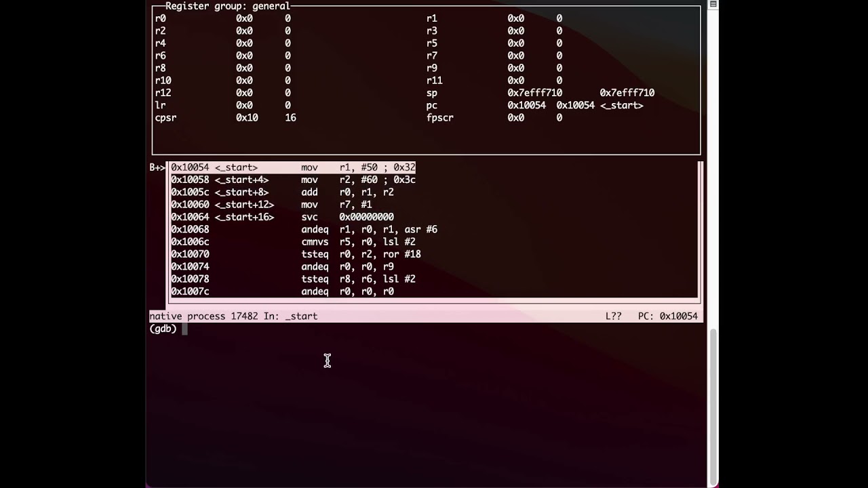Click address 0x1006c in disassembly

click(190, 242)
